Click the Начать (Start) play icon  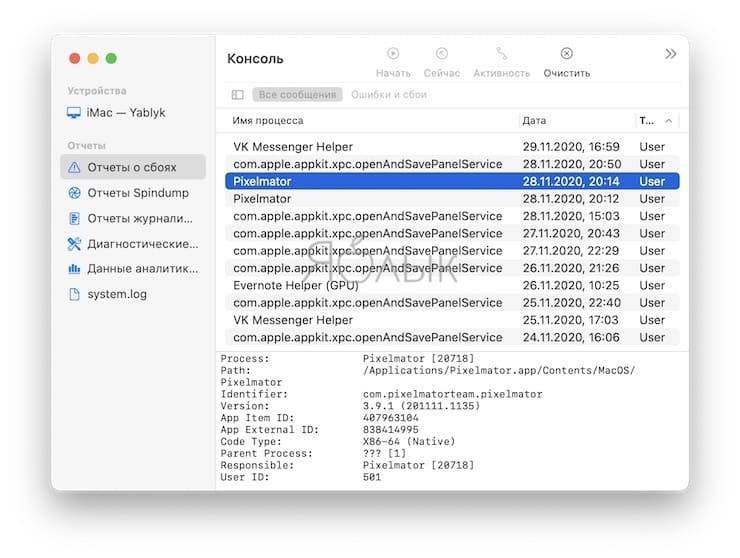click(x=393, y=53)
